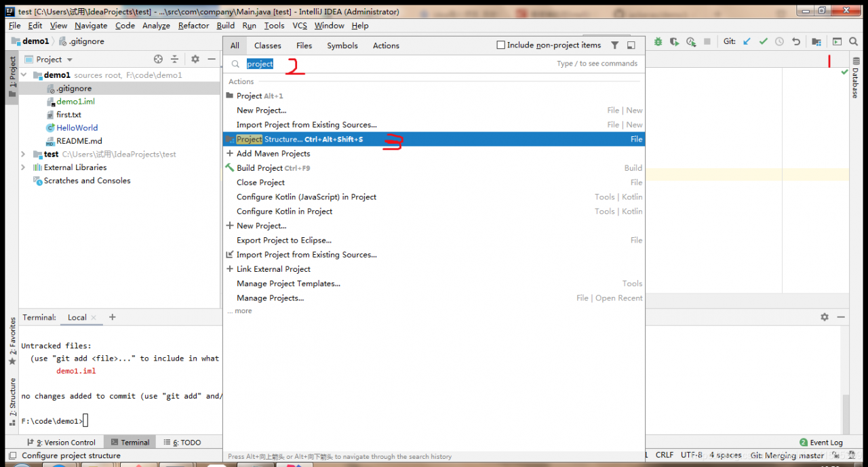Open Search Everywhere magnifier in toolbar
868x467 pixels.
pos(853,41)
